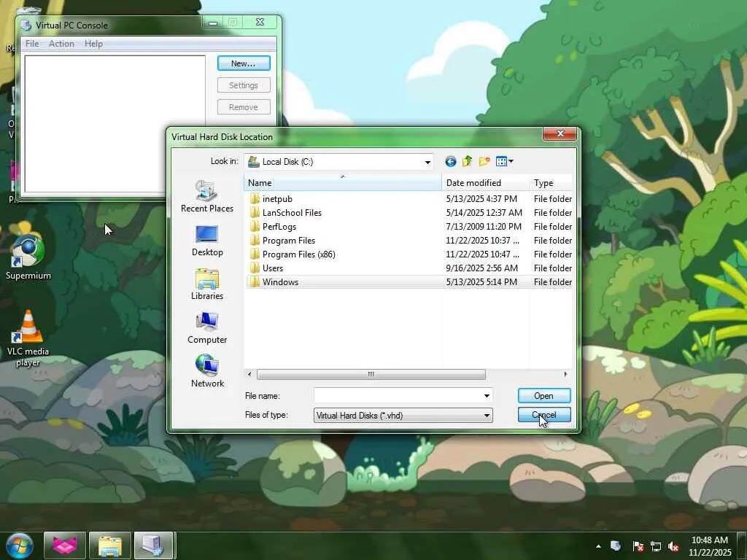Screen dimensions: 747x560
Task: Cancel the Virtual Hard Disk Location dialog
Action: point(544,415)
